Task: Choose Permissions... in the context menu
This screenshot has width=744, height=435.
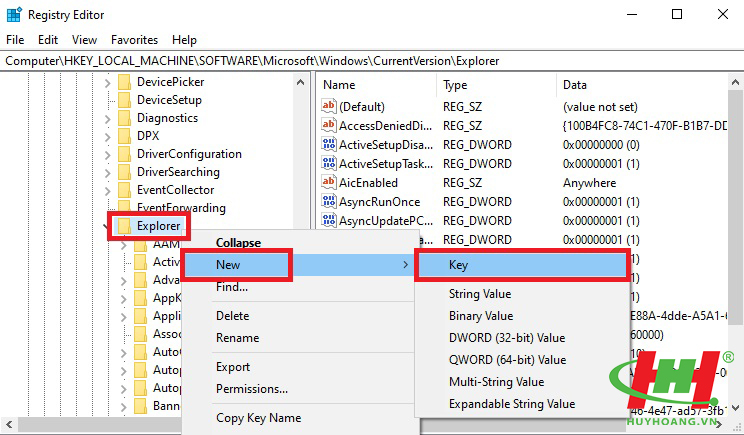Action: point(300,389)
